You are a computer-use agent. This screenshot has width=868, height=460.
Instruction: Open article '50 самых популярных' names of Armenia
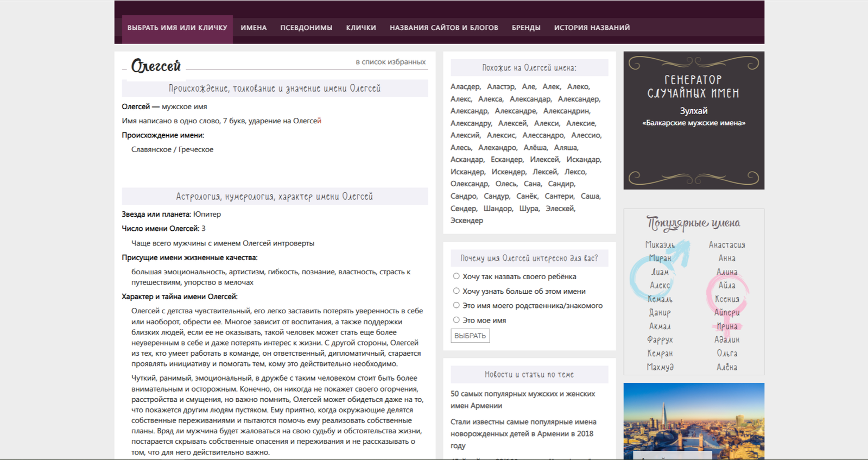click(x=523, y=400)
